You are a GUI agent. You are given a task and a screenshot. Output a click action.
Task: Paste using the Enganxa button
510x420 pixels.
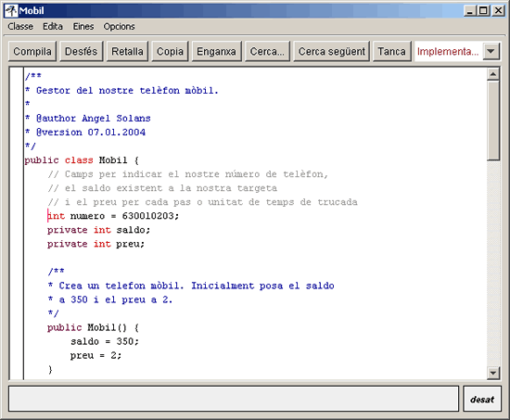(216, 51)
